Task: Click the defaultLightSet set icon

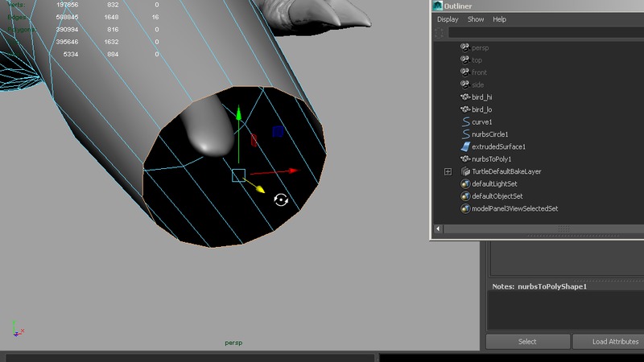Action: [465, 184]
